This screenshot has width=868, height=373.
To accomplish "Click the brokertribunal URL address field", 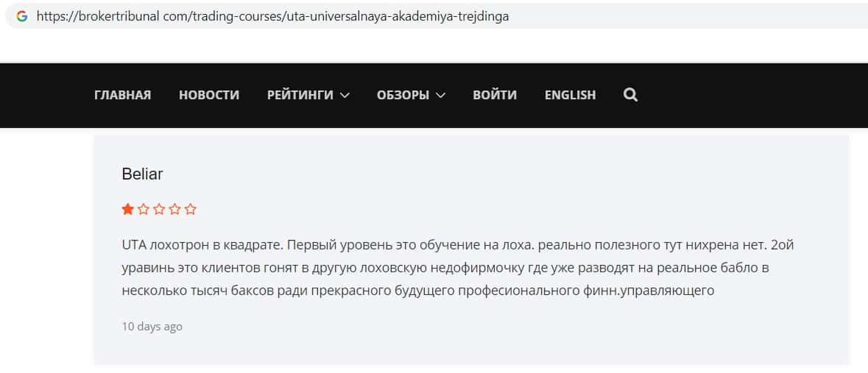I will point(272,16).
